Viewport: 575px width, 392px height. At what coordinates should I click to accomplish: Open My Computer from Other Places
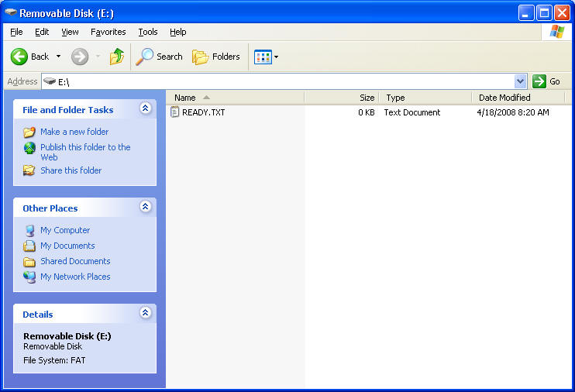coord(65,230)
